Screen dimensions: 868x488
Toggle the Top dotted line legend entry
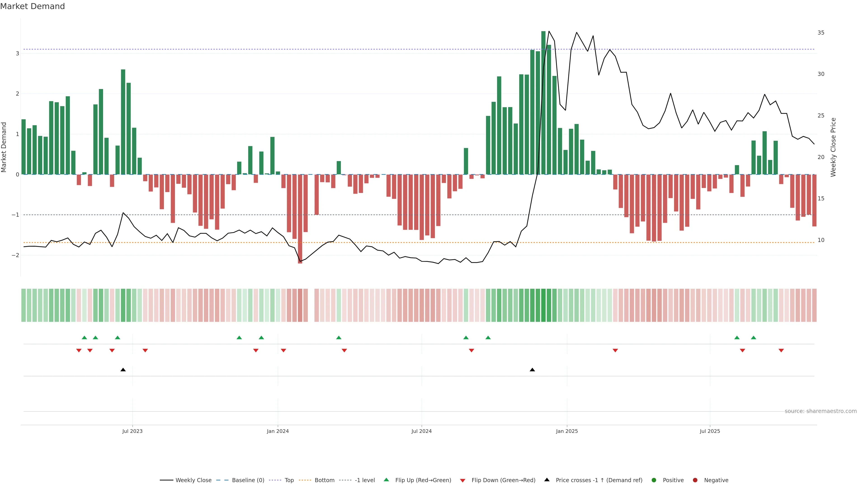pos(289,480)
